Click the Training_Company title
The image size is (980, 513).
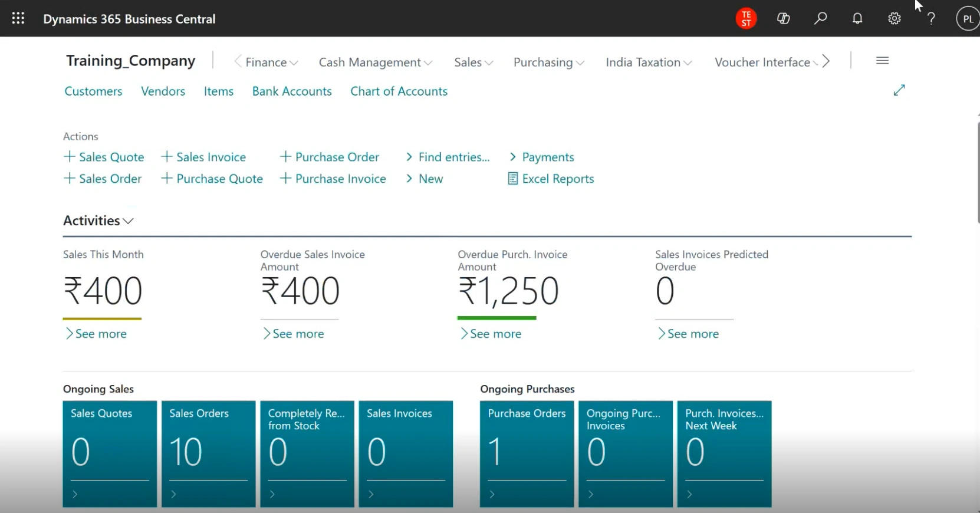(x=130, y=61)
